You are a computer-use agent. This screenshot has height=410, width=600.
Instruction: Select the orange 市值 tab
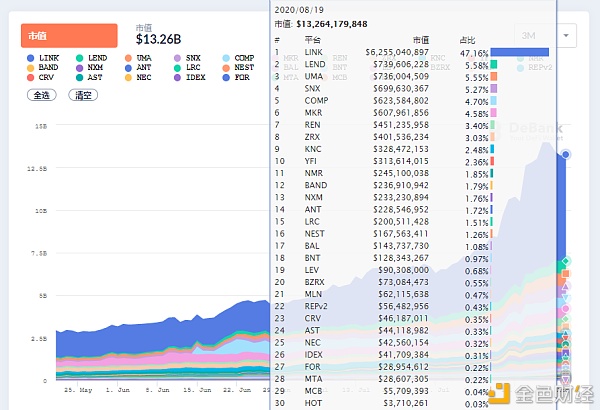tap(69, 36)
